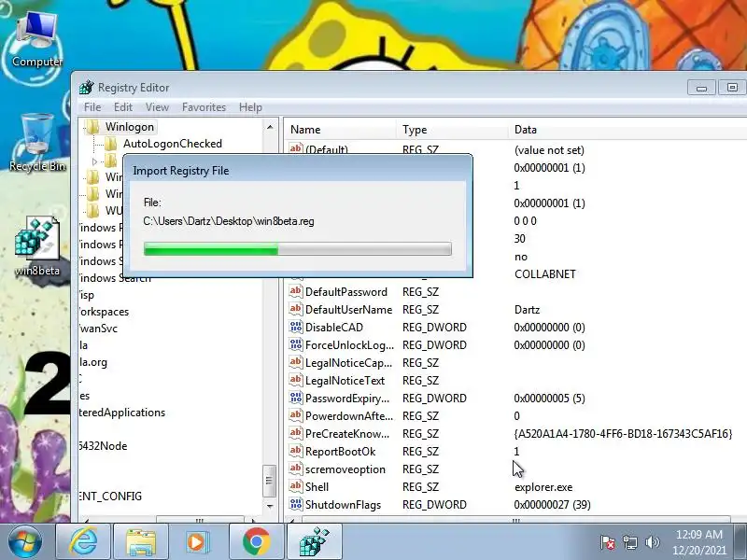Open Google Chrome from the taskbar
The width and height of the screenshot is (747, 560).
click(256, 542)
